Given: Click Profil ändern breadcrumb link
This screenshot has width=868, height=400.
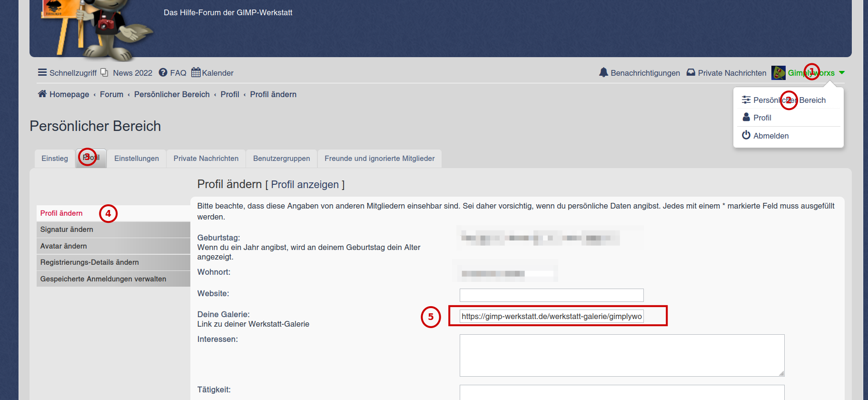Looking at the screenshot, I should click(x=273, y=94).
